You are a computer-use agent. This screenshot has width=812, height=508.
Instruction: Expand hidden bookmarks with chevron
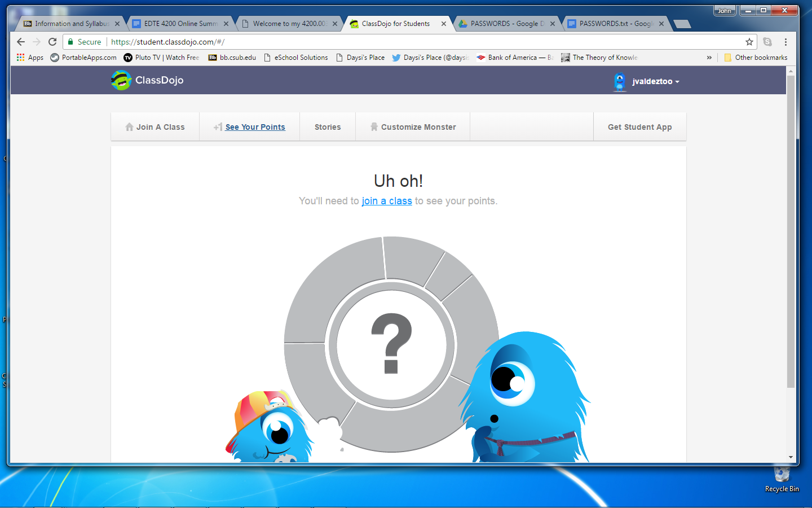point(709,58)
